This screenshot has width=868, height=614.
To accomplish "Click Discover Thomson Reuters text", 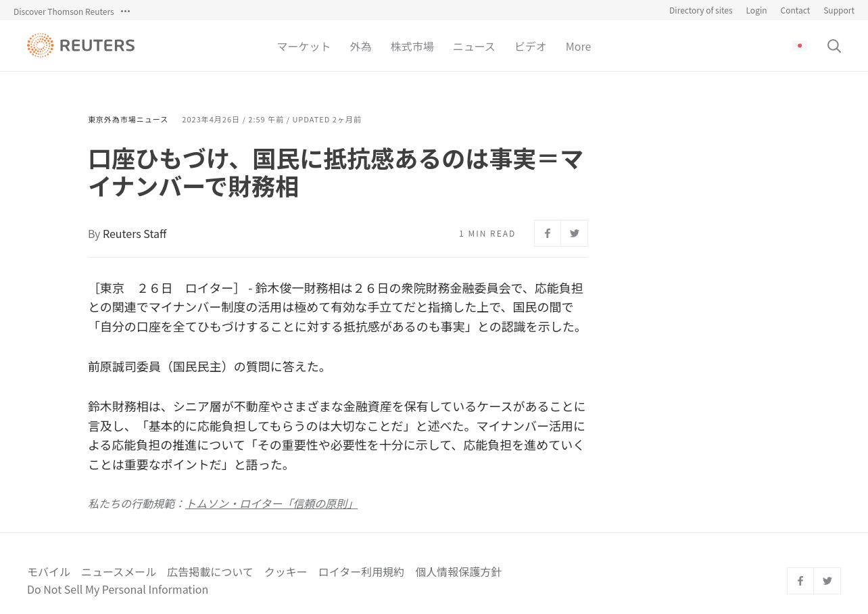I will point(64,11).
